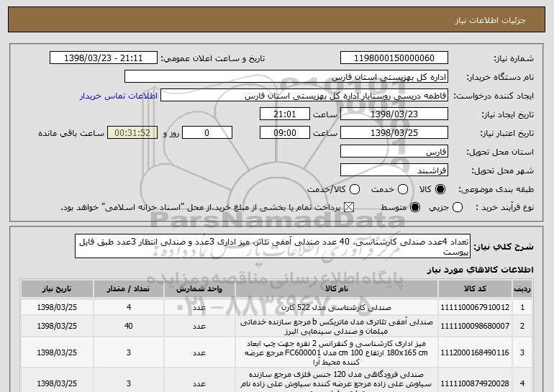Image resolution: width=554 pixels, height=392 pixels.
Task: Click the تعداد / مقدار column header
Action: coord(129,289)
